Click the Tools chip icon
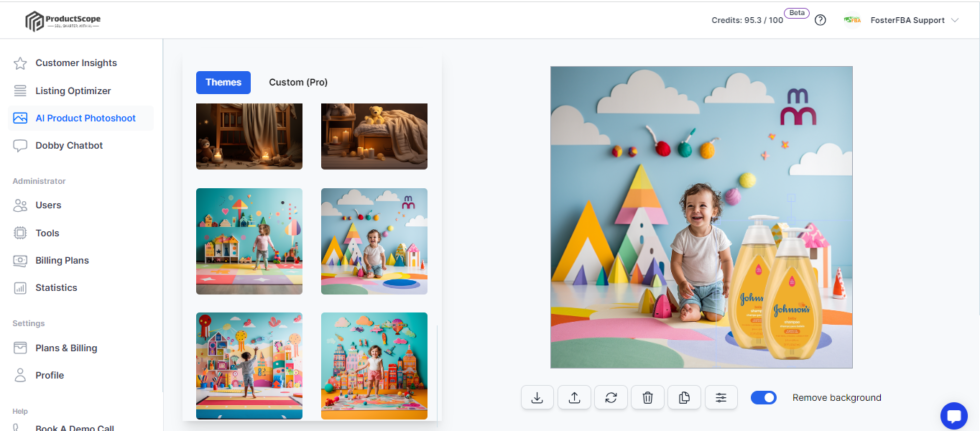 coord(20,233)
